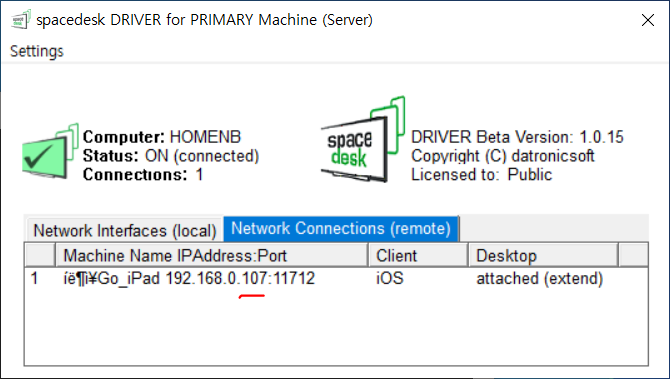Click the Machine Name IPAddress:Port column header
670x379 pixels.
click(212, 256)
